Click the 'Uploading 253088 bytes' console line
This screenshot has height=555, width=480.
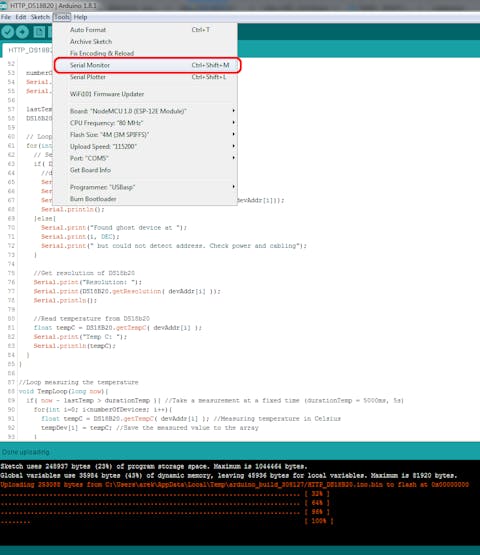234,485
